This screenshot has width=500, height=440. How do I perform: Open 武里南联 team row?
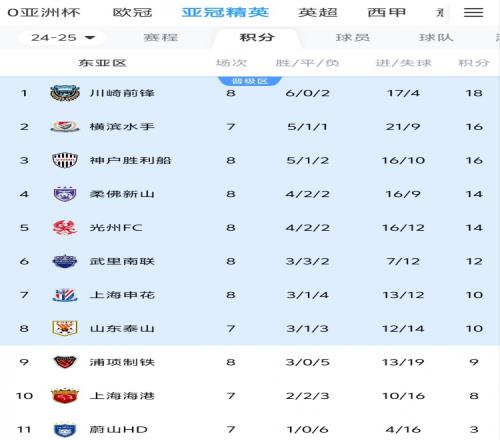[x=250, y=261]
